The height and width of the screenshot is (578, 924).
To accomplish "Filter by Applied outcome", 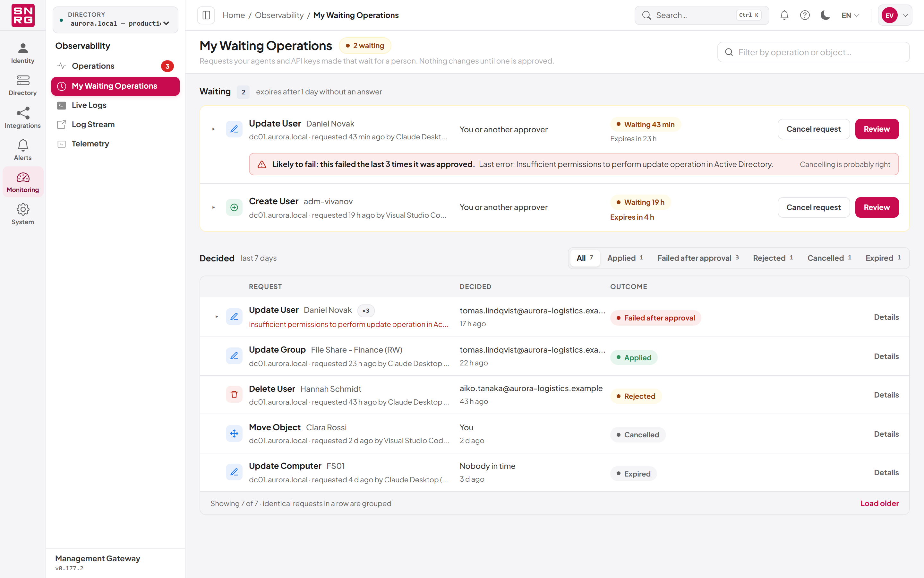I will coord(625,258).
